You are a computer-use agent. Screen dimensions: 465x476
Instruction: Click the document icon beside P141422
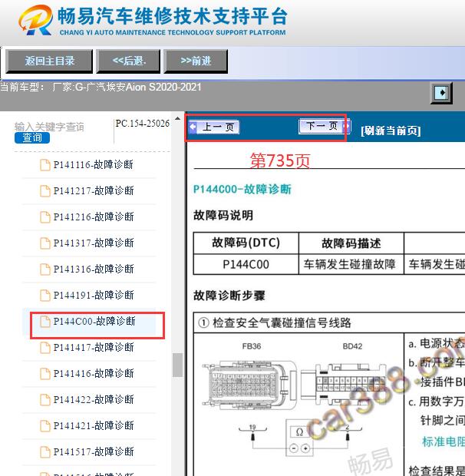coord(45,400)
